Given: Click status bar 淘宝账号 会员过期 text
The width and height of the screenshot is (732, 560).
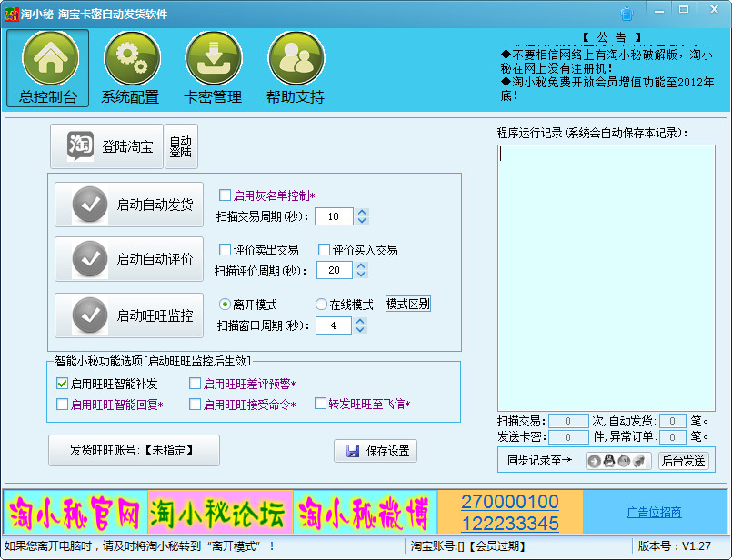Looking at the screenshot, I should tap(467, 546).
